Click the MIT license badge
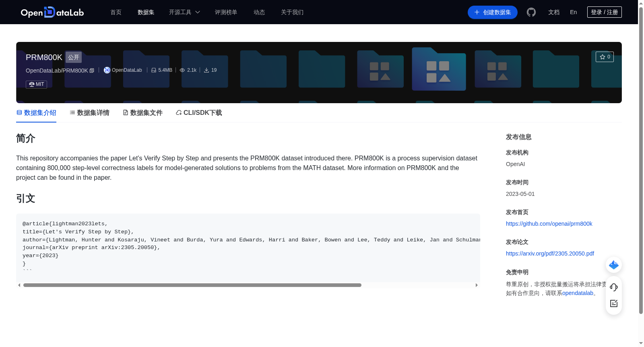The image size is (644, 347). click(x=36, y=84)
